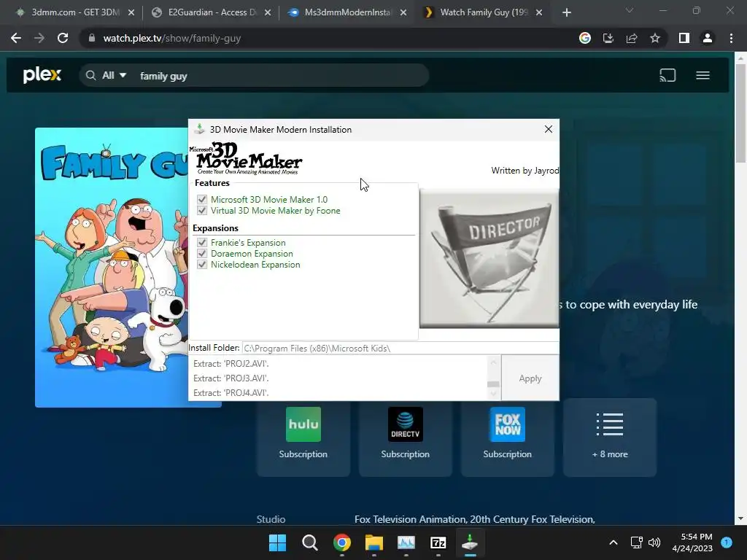Open the Windows Start menu
The image size is (747, 560).
coord(277,542)
